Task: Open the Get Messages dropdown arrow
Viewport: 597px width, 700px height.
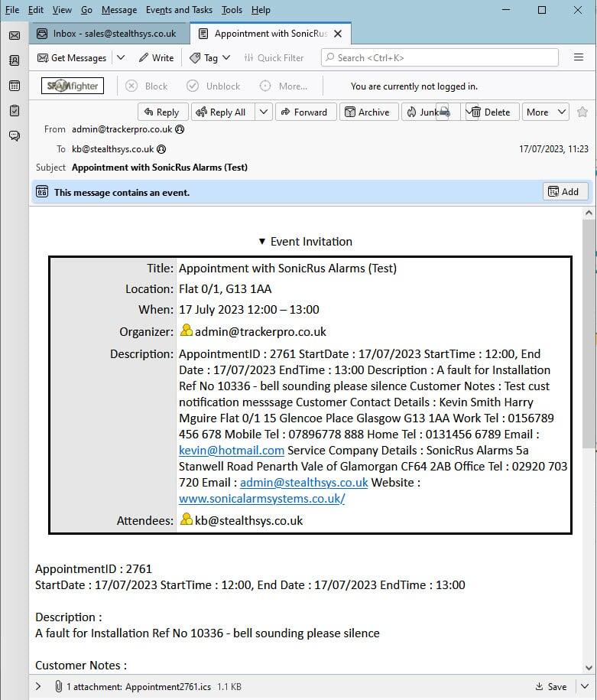Action: click(x=121, y=57)
